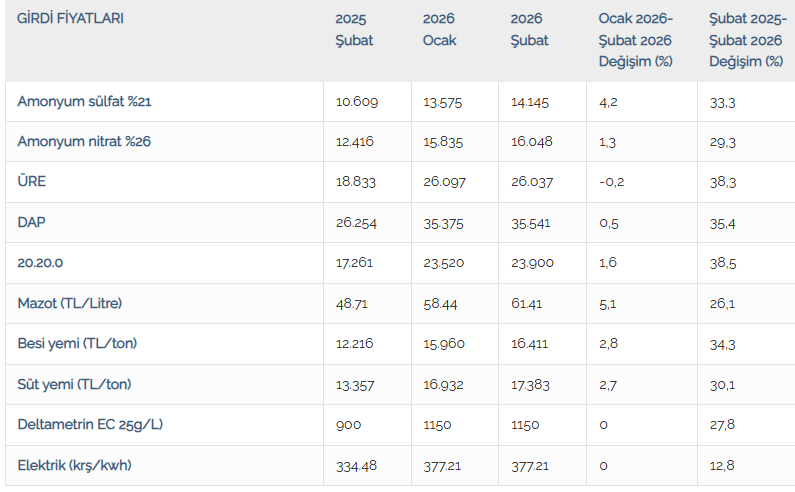Click the 2026 Ocak column header

coord(442,30)
